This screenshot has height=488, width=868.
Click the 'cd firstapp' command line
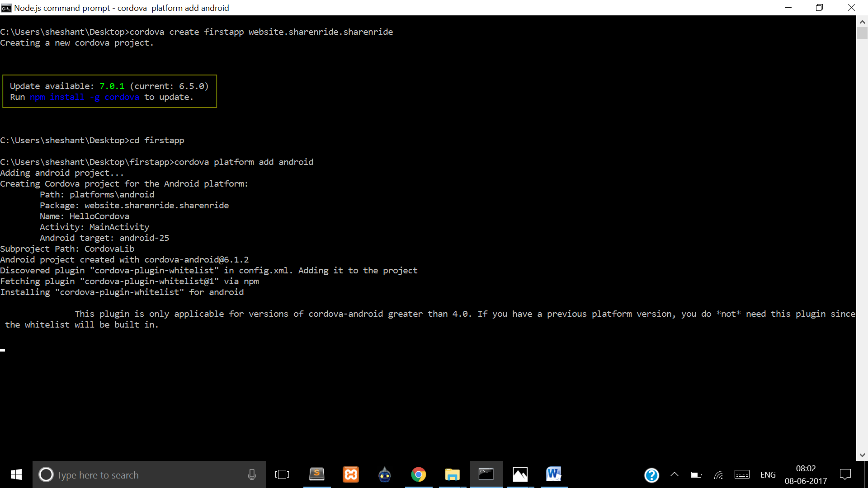pyautogui.click(x=157, y=141)
